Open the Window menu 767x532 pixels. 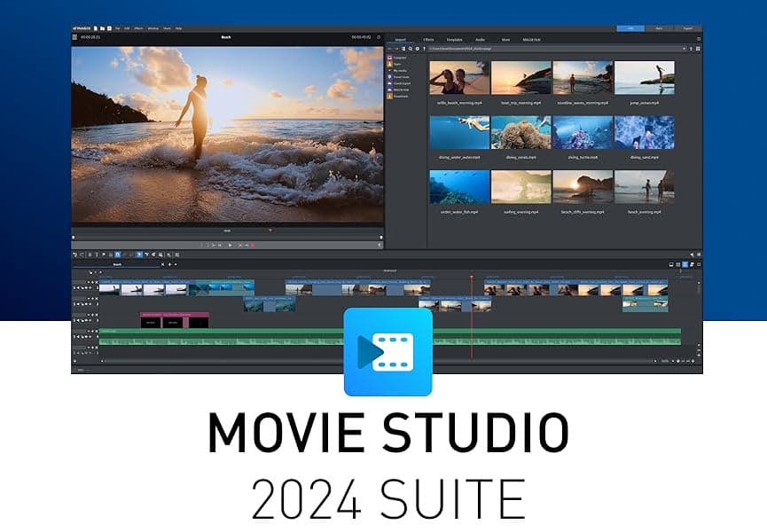[x=153, y=28]
